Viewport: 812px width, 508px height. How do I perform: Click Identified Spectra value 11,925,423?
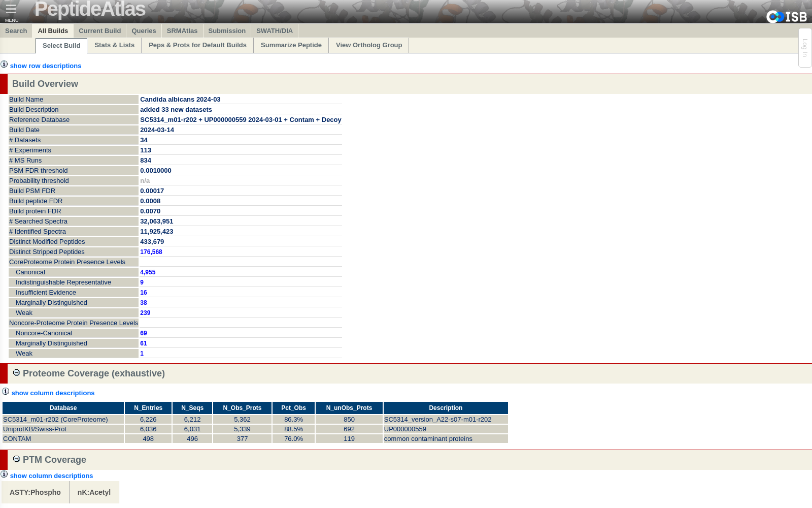(156, 232)
